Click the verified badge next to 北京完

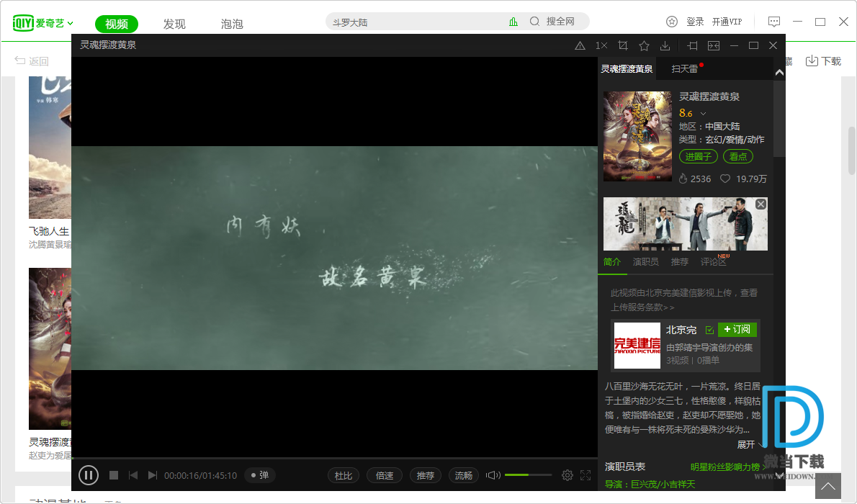(709, 330)
